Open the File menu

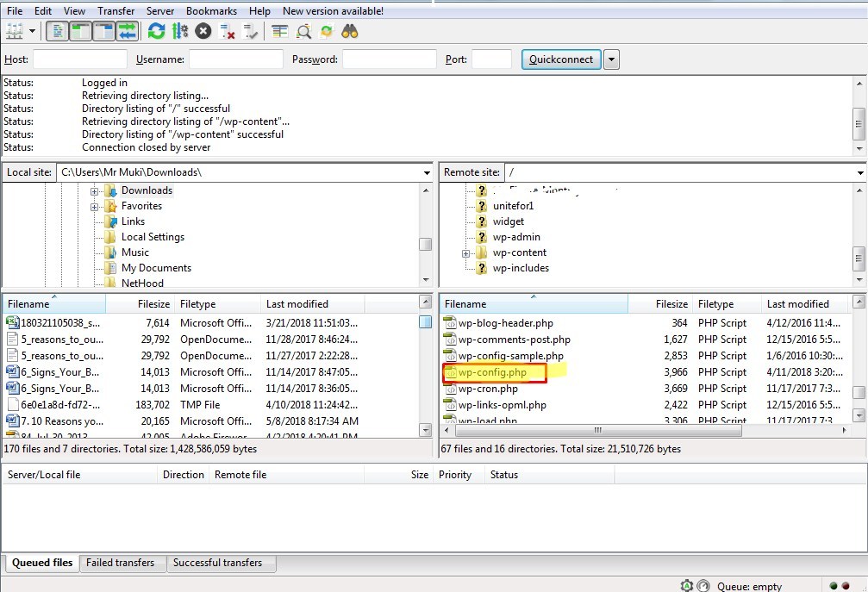click(x=15, y=10)
